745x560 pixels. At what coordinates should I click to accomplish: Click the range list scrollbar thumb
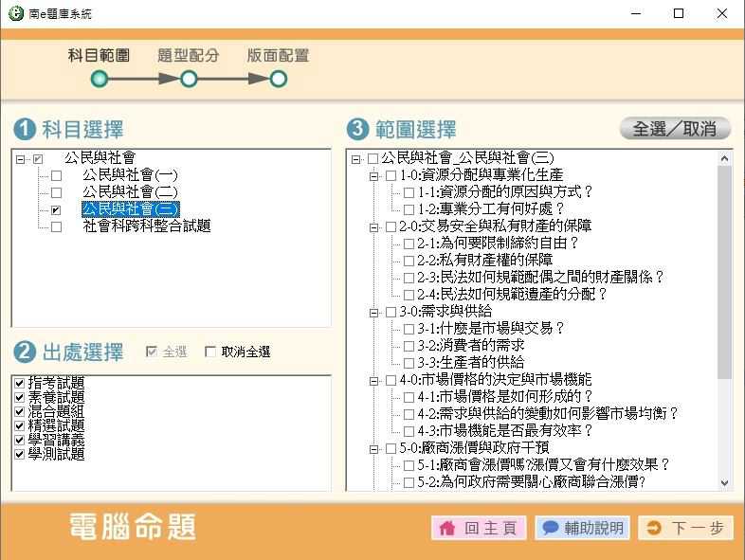pos(724,272)
